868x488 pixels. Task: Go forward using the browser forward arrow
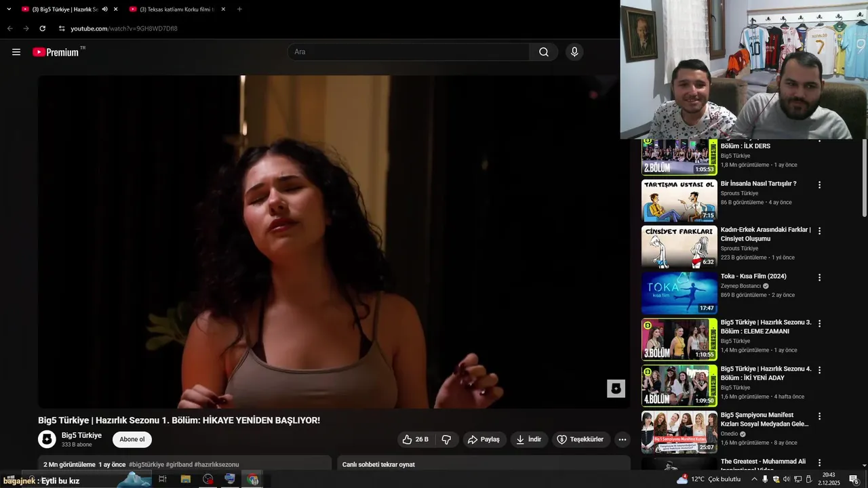click(x=26, y=28)
